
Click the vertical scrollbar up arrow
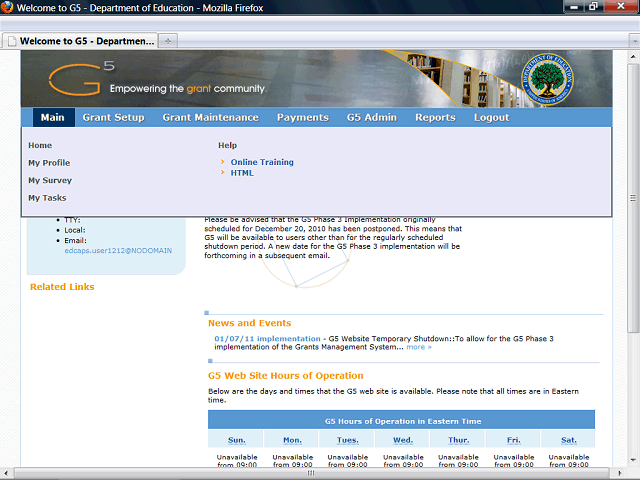pos(633,56)
